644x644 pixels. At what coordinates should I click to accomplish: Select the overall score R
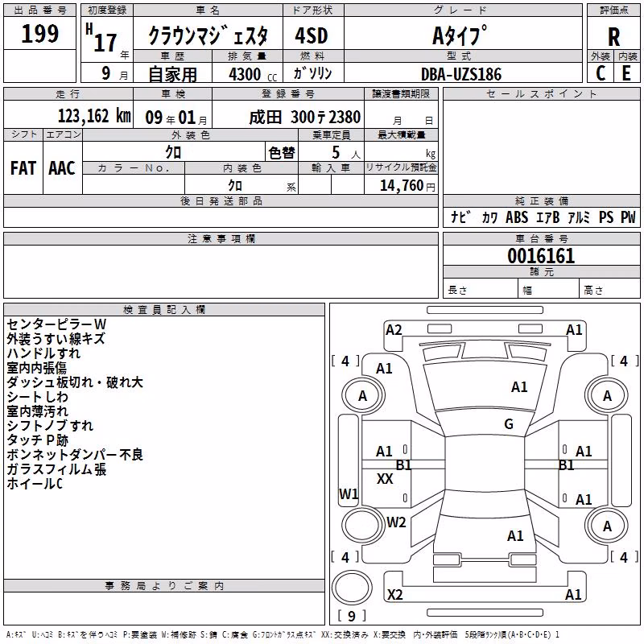(613, 37)
